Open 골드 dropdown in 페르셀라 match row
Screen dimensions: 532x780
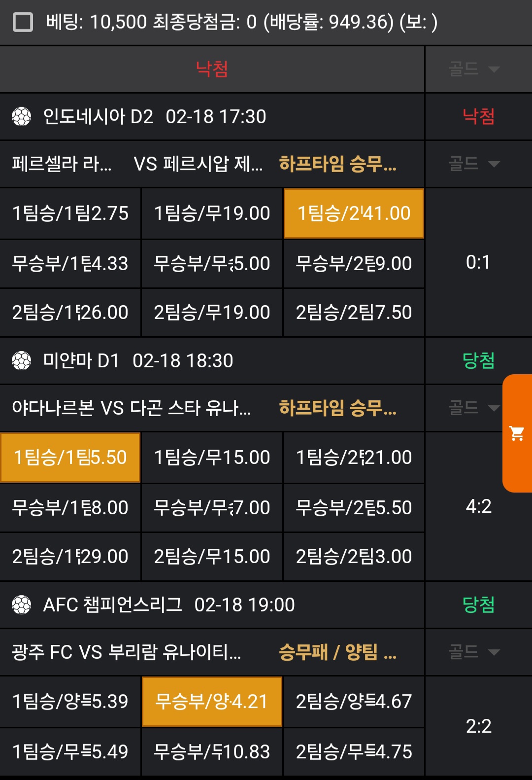474,164
